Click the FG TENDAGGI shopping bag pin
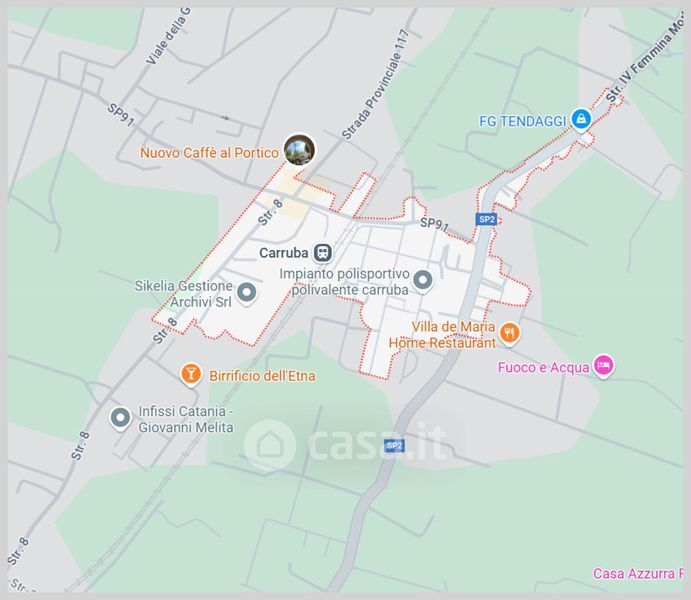 pyautogui.click(x=581, y=120)
